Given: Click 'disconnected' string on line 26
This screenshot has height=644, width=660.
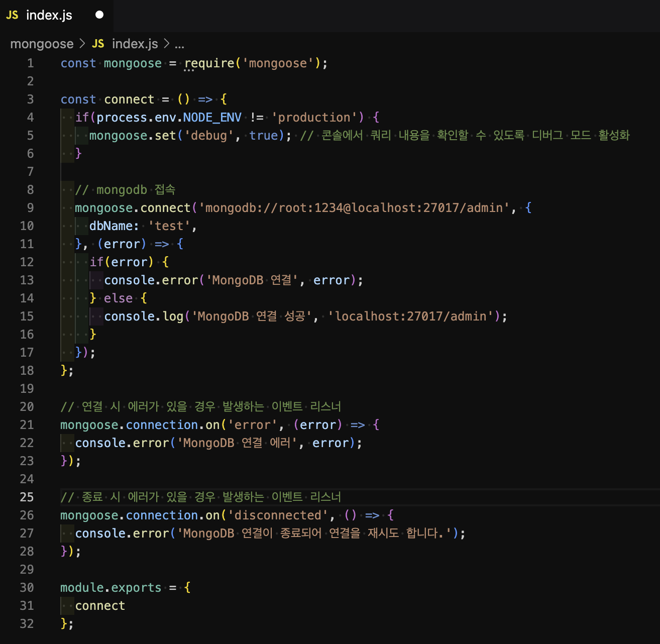Looking at the screenshot, I should pos(278,515).
